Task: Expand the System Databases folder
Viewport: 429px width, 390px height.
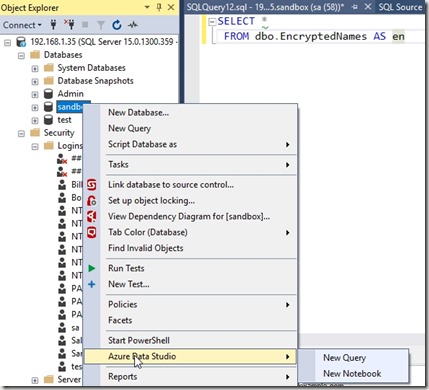Action: (35, 68)
